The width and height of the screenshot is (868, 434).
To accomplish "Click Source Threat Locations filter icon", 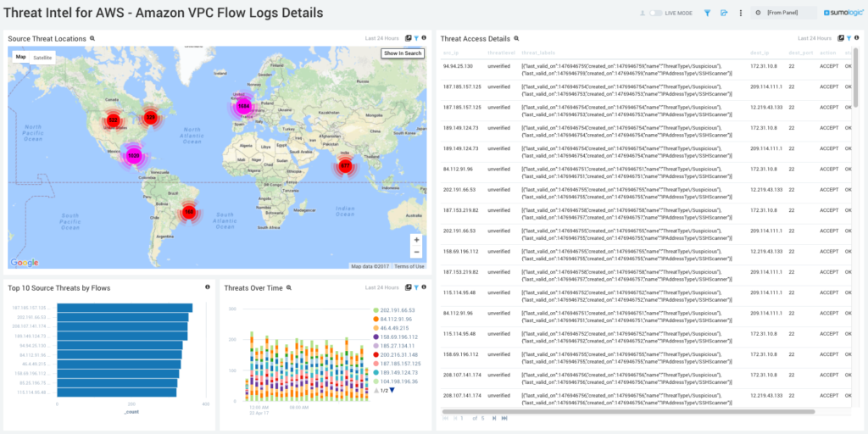I will point(416,38).
